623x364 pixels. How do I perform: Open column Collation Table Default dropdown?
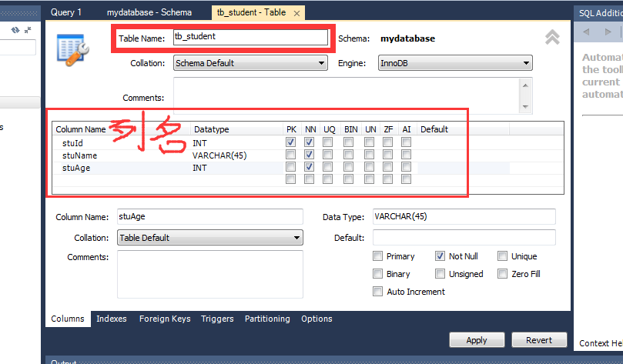point(209,237)
